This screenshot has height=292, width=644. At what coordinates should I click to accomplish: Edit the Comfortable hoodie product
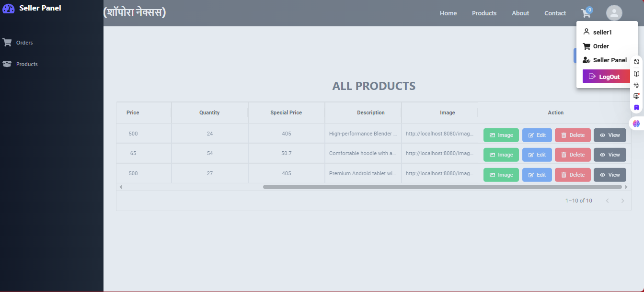point(537,155)
